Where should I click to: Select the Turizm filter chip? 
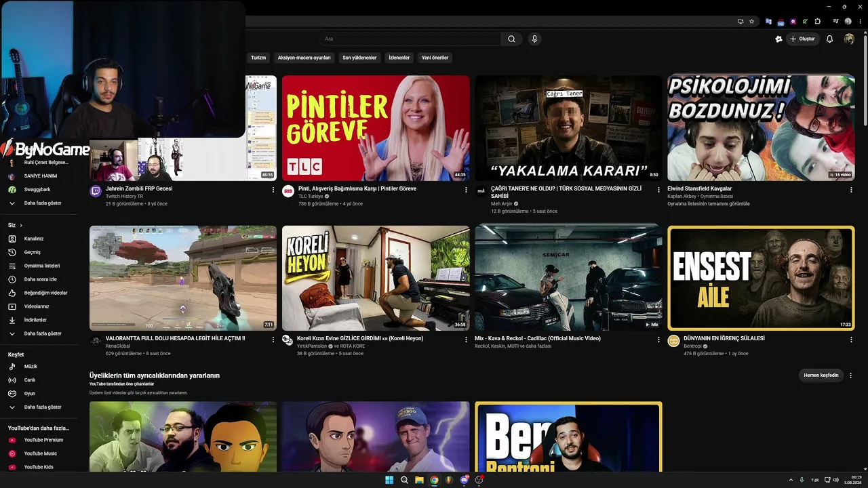[258, 58]
